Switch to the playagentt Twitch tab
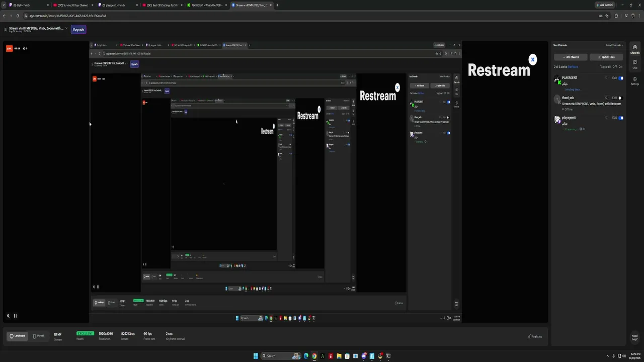Image resolution: width=644 pixels, height=362 pixels. (117, 5)
